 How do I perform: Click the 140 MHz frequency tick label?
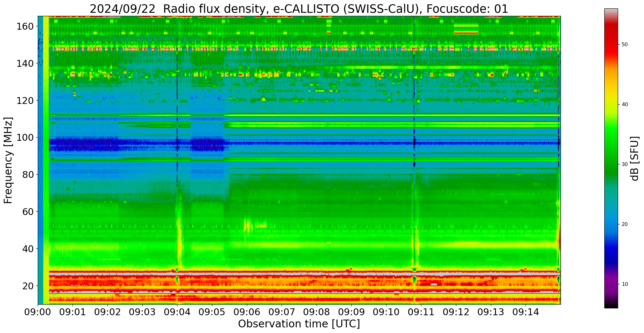coord(25,63)
